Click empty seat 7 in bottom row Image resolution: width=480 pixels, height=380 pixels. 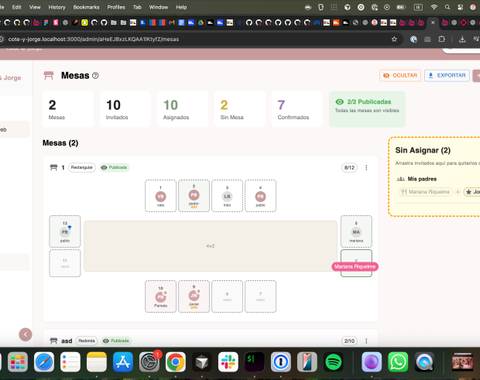(260, 296)
